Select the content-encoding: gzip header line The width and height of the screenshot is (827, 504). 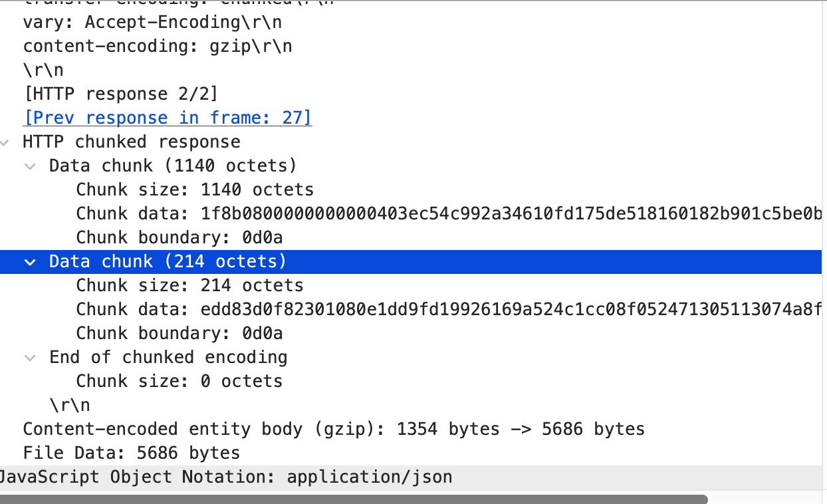[158, 46]
